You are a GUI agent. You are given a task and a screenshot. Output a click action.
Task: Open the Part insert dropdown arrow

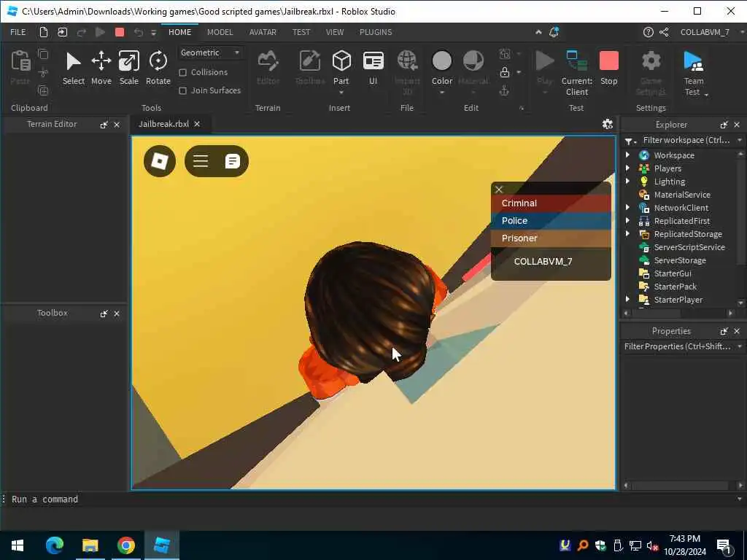(341, 93)
